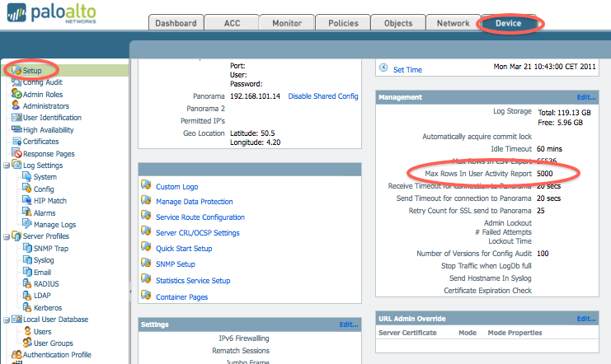Click the Certificates icon
This screenshot has height=364, width=611.
(16, 141)
